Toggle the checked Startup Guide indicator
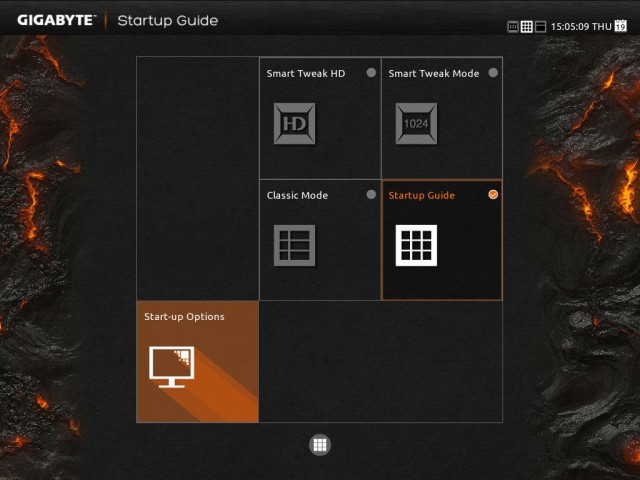The image size is (640, 480). click(x=493, y=195)
